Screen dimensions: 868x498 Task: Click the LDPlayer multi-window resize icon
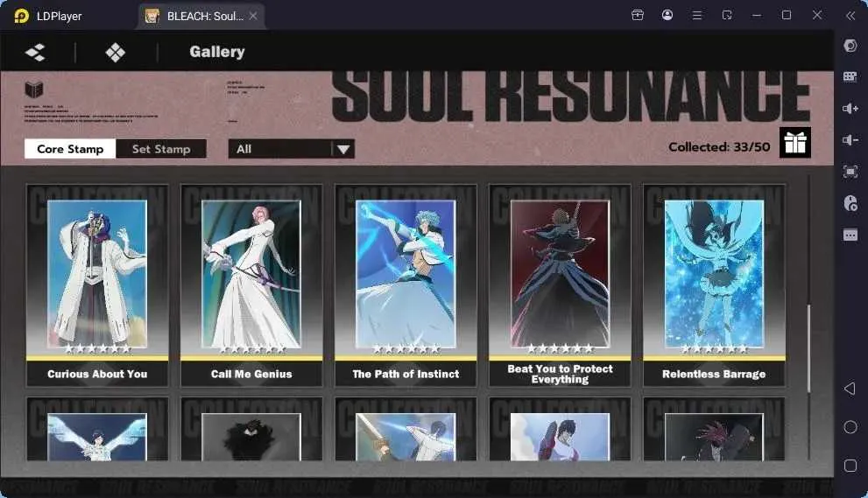point(727,15)
